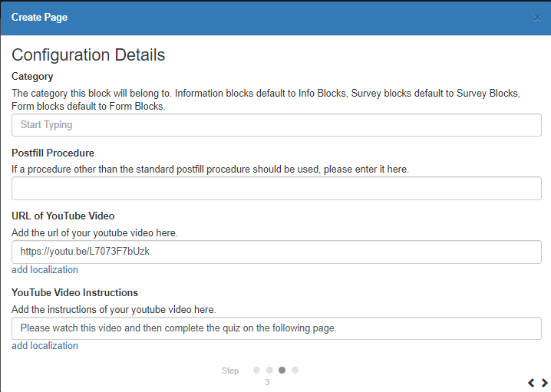Viewport: 551px width, 392px height.
Task: Jump to the first step dot
Action: (x=257, y=370)
